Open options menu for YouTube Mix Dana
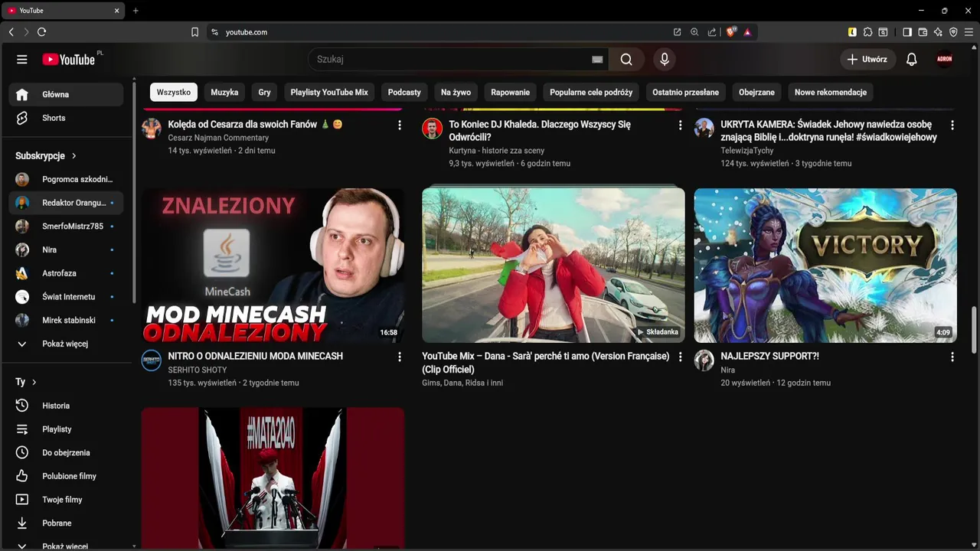The height and width of the screenshot is (551, 980). pyautogui.click(x=680, y=357)
